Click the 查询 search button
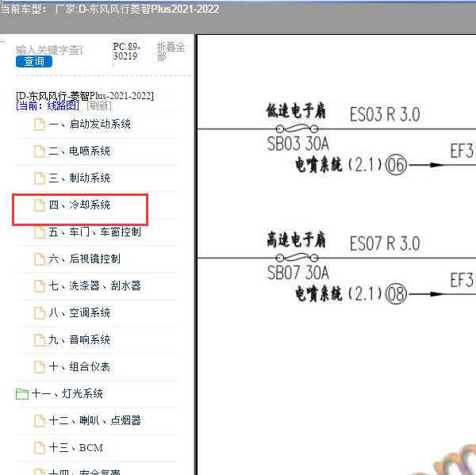This screenshot has height=475, width=476. (34, 62)
